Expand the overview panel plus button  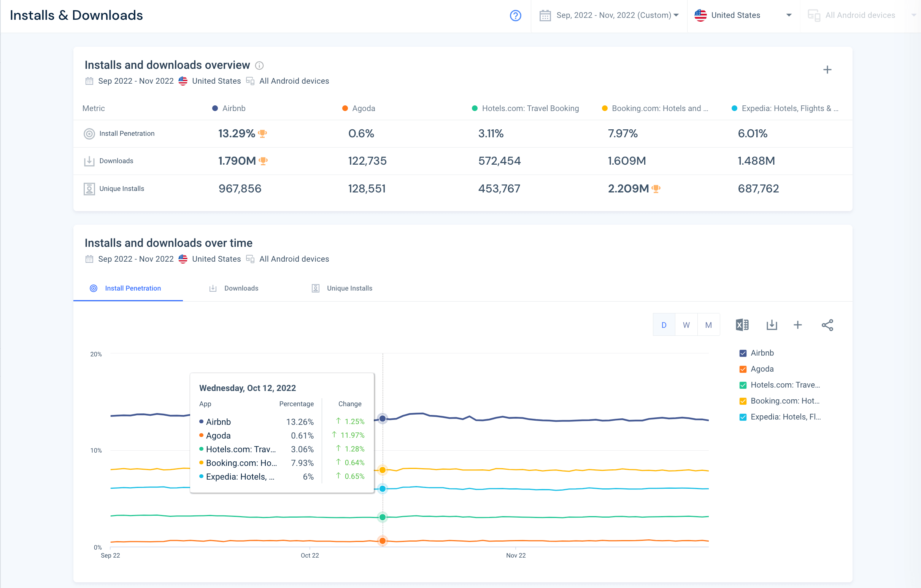(827, 69)
